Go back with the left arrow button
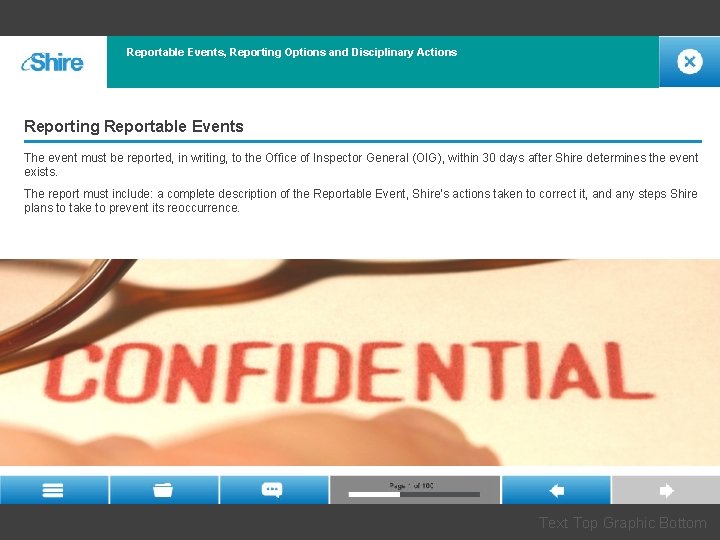Screen dimensions: 720x540 coord(556,490)
